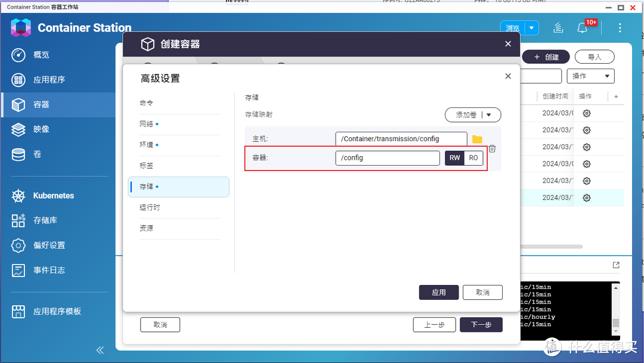Click the 创建 create button

click(x=546, y=57)
